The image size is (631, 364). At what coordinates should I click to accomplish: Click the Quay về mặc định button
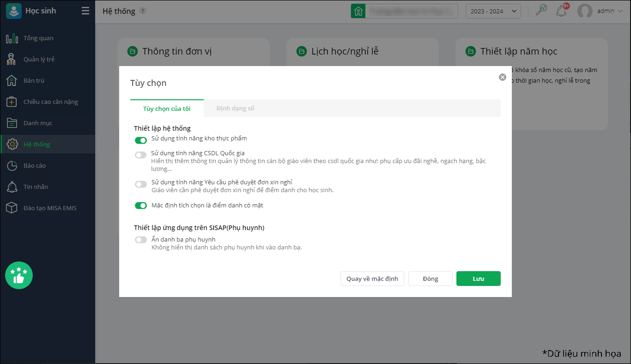pyautogui.click(x=372, y=279)
